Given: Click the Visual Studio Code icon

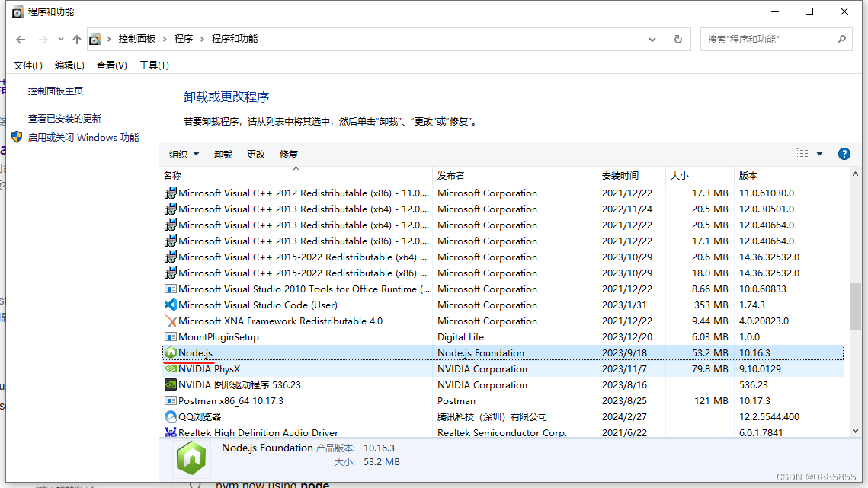Looking at the screenshot, I should tap(171, 305).
